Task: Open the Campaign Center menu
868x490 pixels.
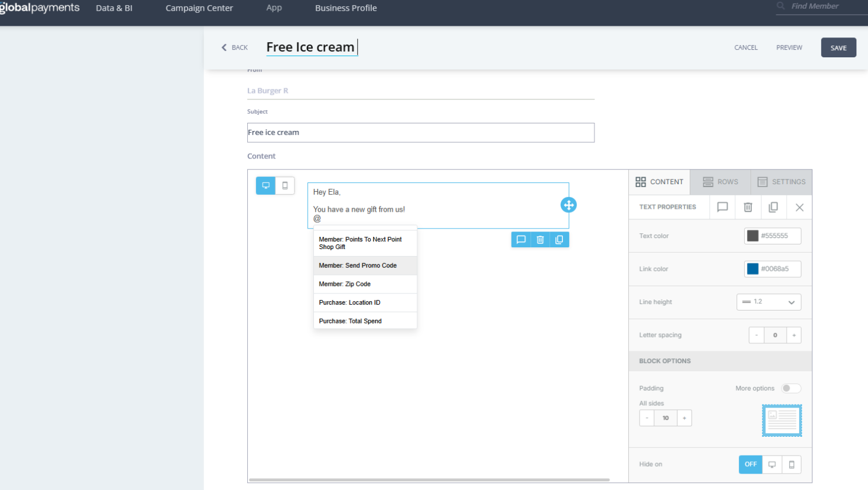Action: (199, 8)
